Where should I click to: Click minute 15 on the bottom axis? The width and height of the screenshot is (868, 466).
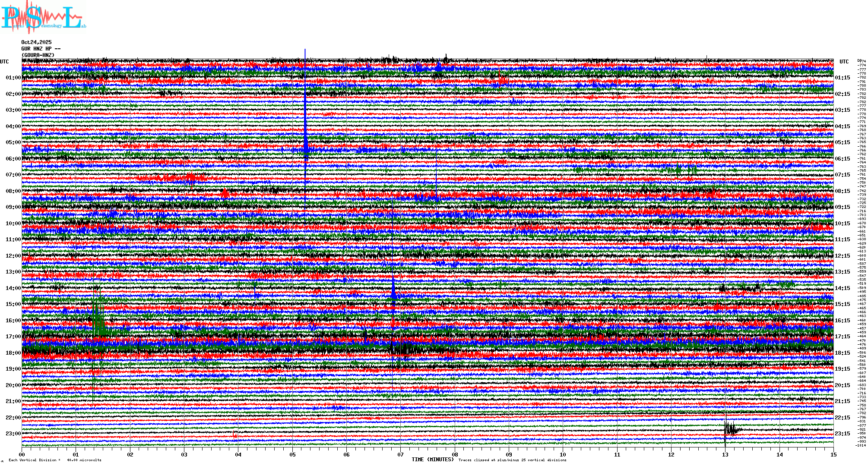click(x=833, y=454)
